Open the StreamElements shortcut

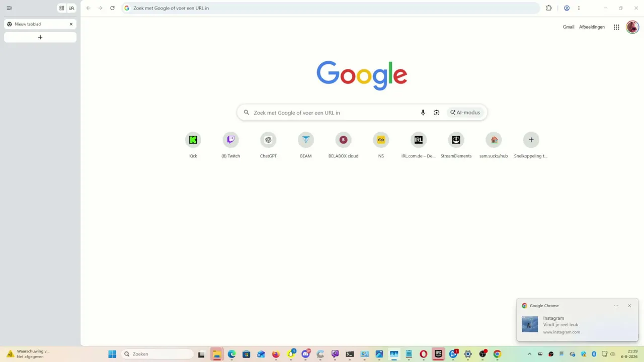tap(456, 145)
